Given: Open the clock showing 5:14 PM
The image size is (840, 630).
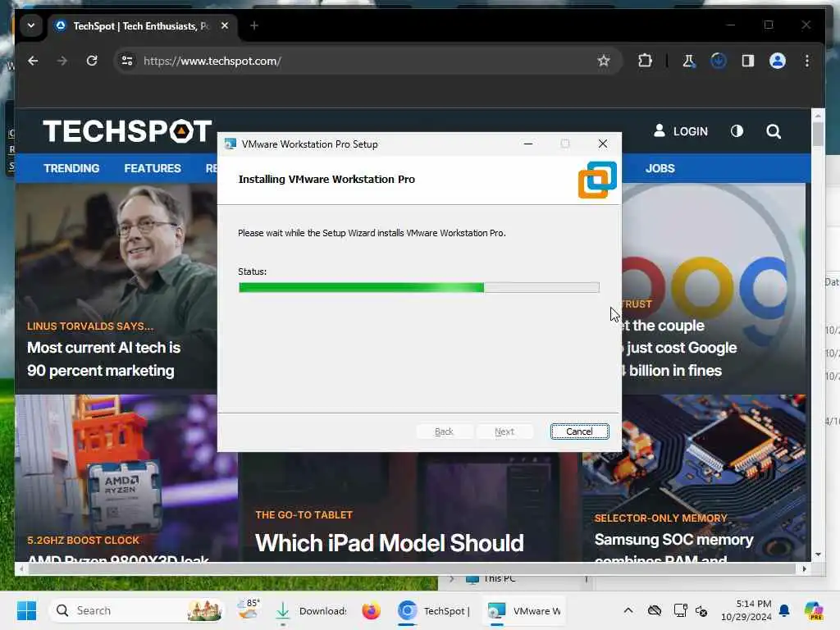Looking at the screenshot, I should coord(746,610).
